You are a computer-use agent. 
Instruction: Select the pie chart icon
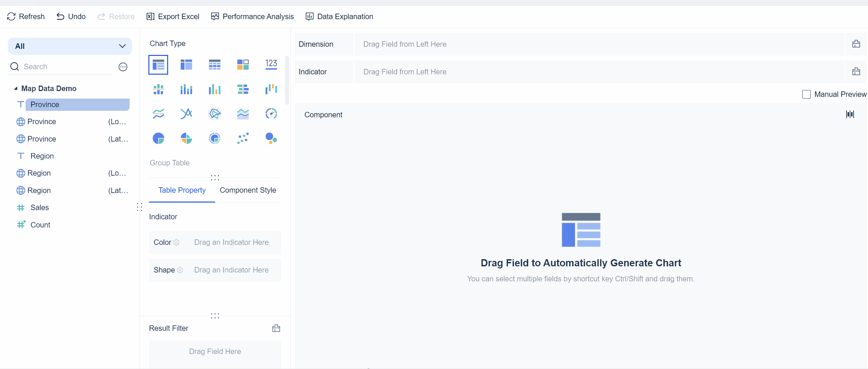pyautogui.click(x=158, y=138)
